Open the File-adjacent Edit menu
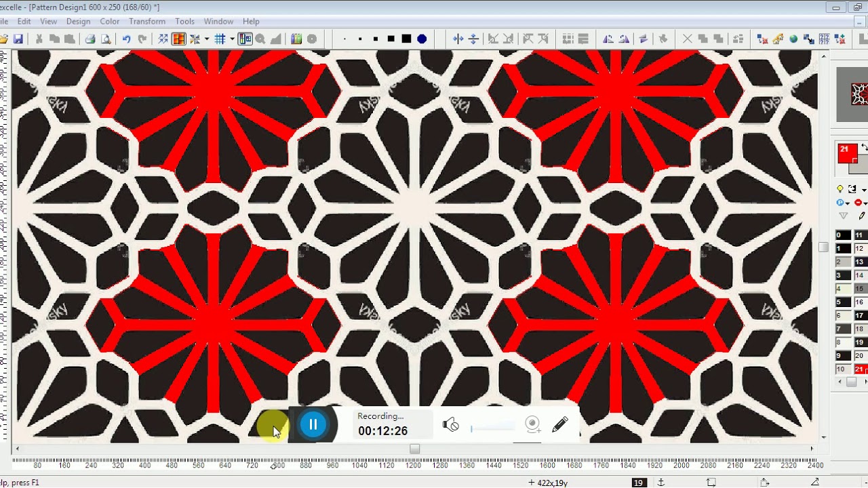The width and height of the screenshot is (868, 488). coord(24,22)
